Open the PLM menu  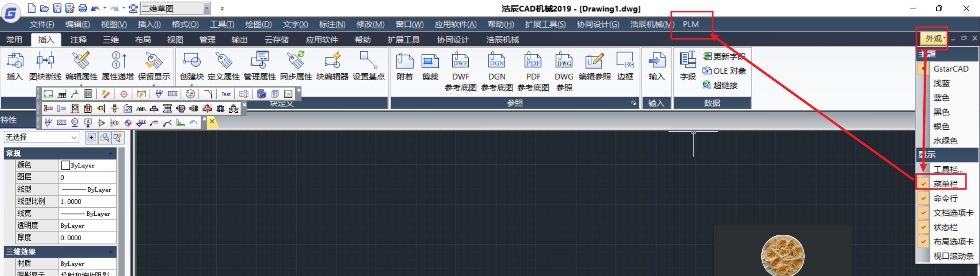[x=690, y=24]
